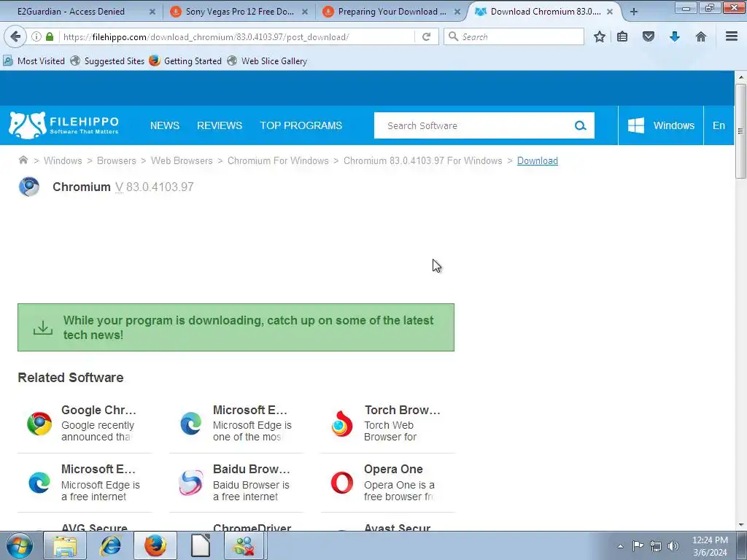Viewport: 747px width, 560px height.
Task: Click the green padlock security icon
Action: 50,36
